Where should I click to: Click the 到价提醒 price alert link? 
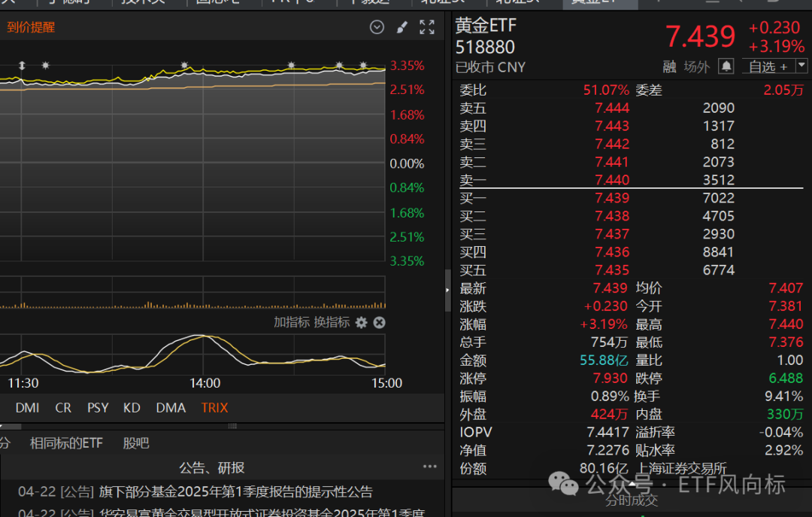point(31,28)
